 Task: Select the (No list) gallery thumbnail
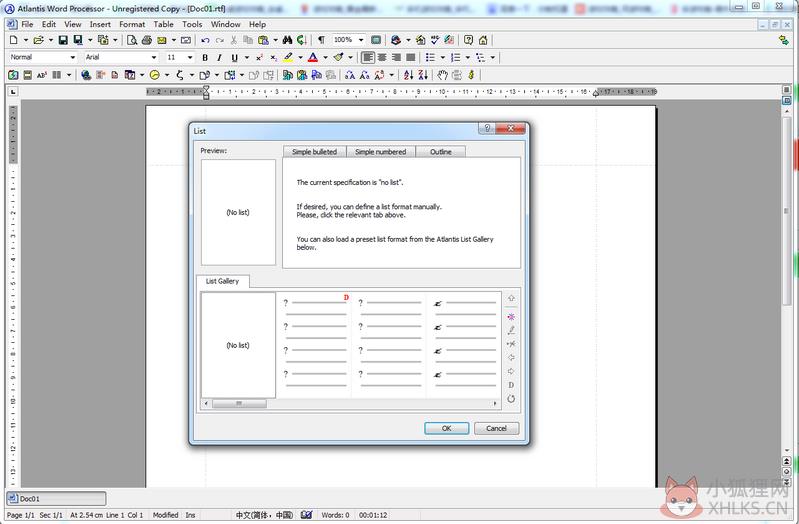pyautogui.click(x=238, y=345)
